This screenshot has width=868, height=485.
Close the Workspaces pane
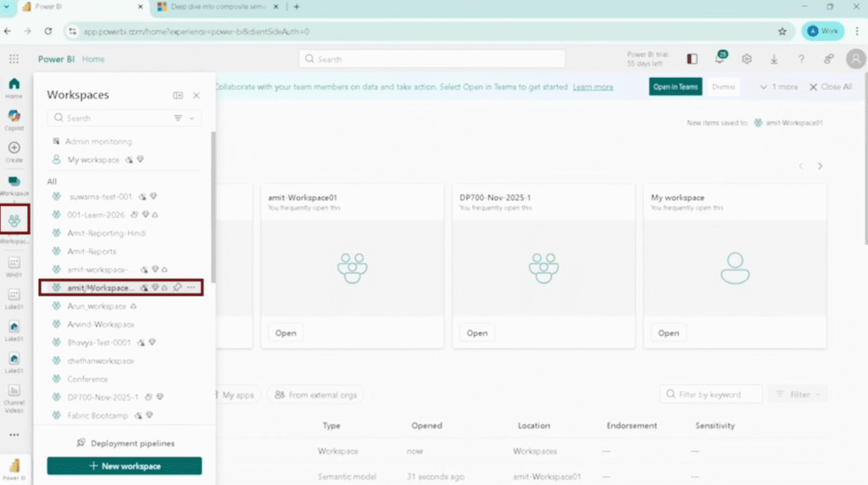[x=196, y=95]
